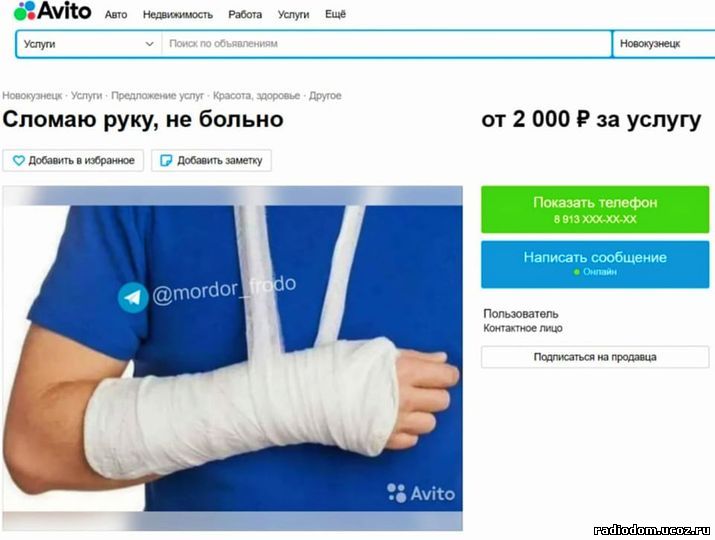Image resolution: width=715 pixels, height=540 pixels.
Task: Open the Ещё menu item
Action: coord(335,14)
